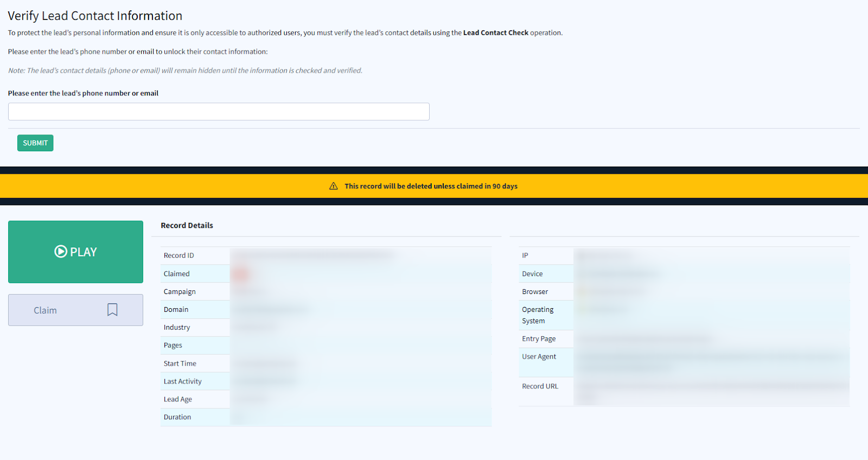Viewport: 868px width, 460px height.
Task: Click the Record ID row label
Action: [178, 255]
